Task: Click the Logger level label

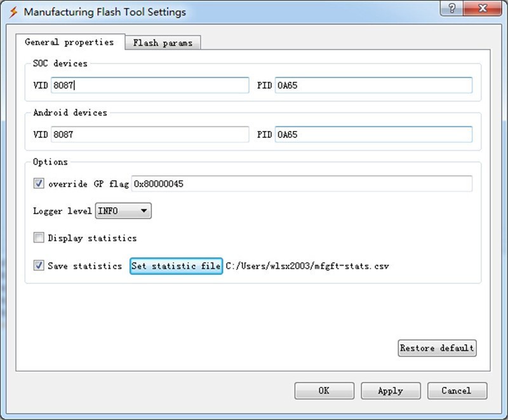Action: click(x=62, y=211)
